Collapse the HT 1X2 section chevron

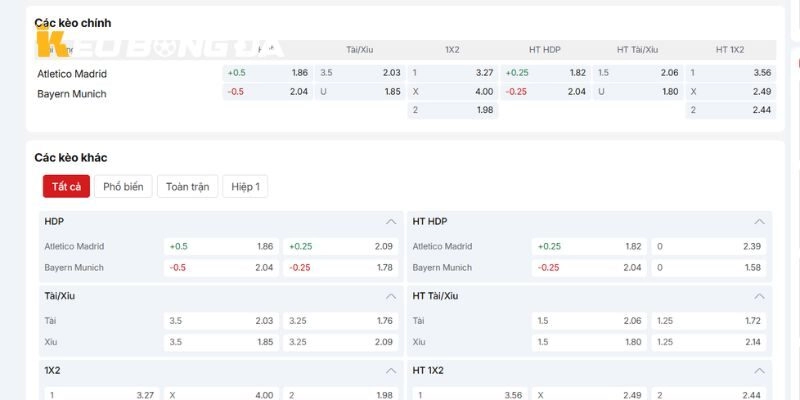pyautogui.click(x=759, y=370)
